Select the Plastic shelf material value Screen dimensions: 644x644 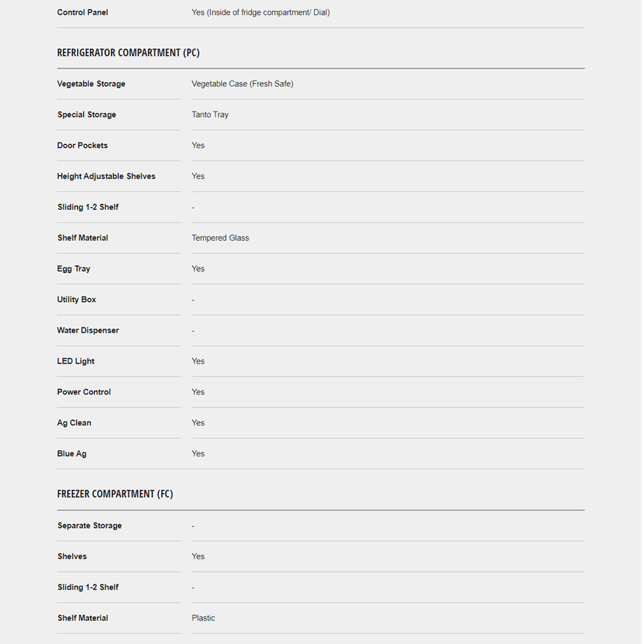(x=203, y=618)
